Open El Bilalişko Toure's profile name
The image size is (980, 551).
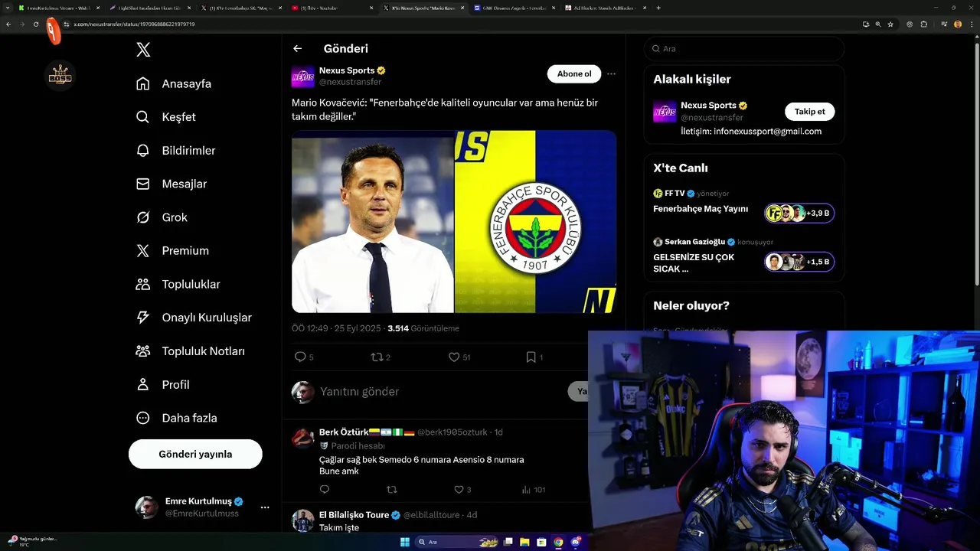(x=354, y=515)
